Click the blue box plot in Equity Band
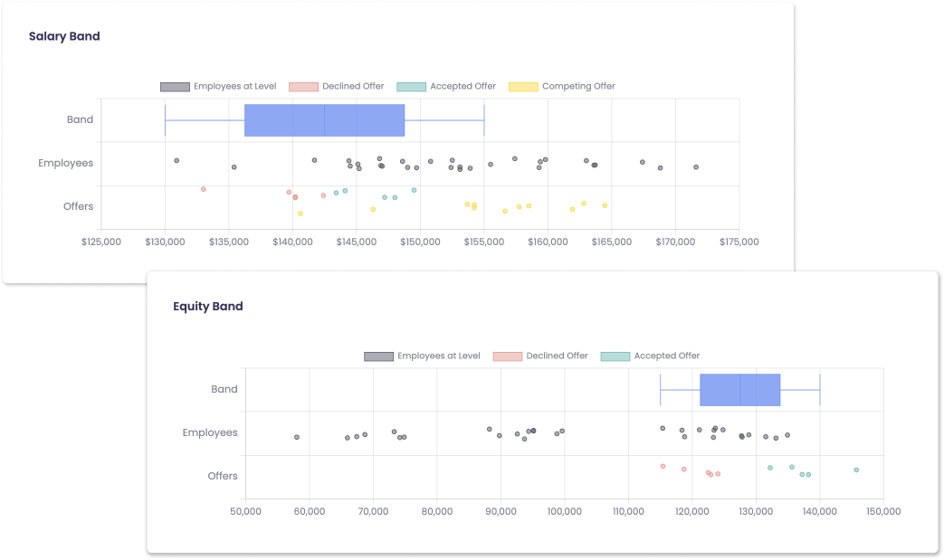944x560 pixels. (739, 389)
